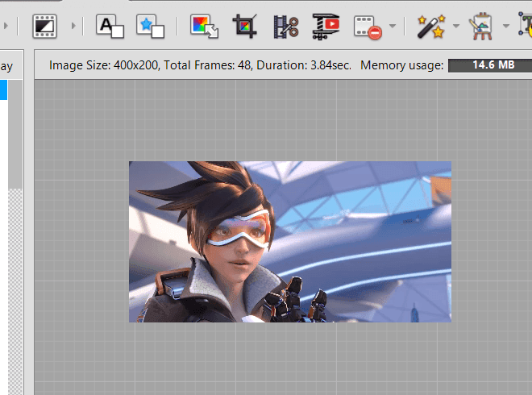
Task: Click the blue star overlay icon
Action: point(150,26)
